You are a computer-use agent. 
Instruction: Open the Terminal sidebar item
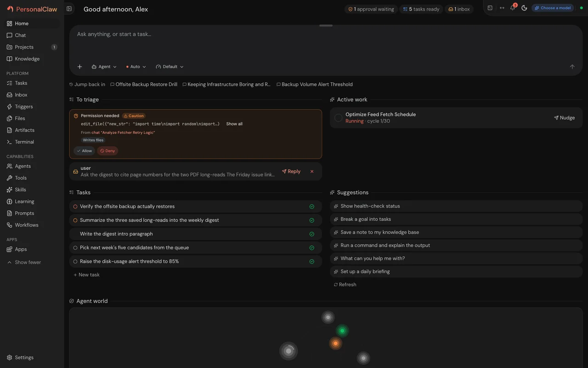(32, 142)
